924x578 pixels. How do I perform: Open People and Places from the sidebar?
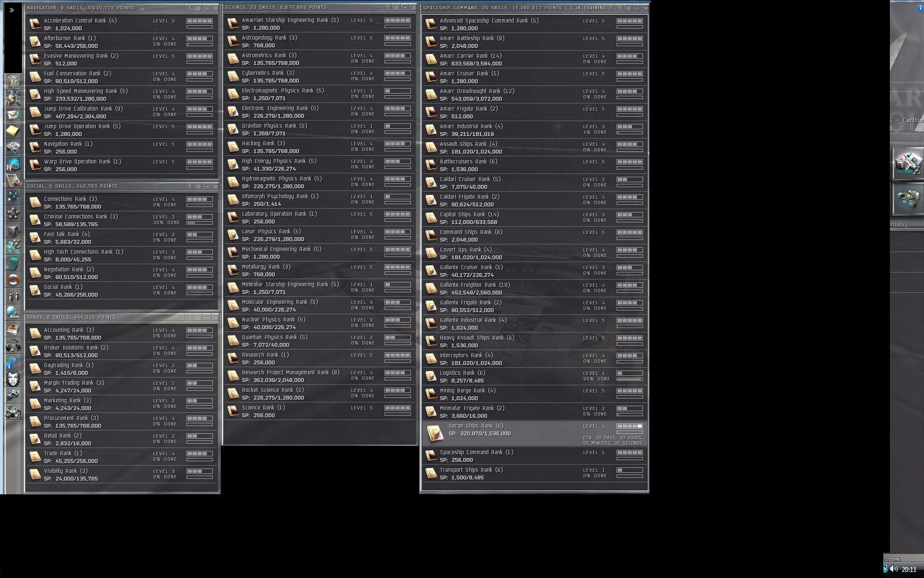tap(14, 98)
